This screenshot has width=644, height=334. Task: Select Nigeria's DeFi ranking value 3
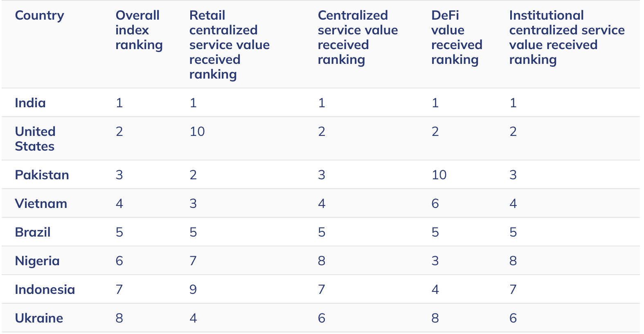tap(435, 261)
